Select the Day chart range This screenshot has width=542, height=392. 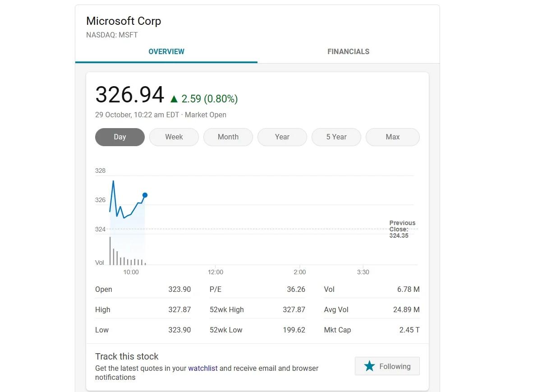tap(120, 137)
